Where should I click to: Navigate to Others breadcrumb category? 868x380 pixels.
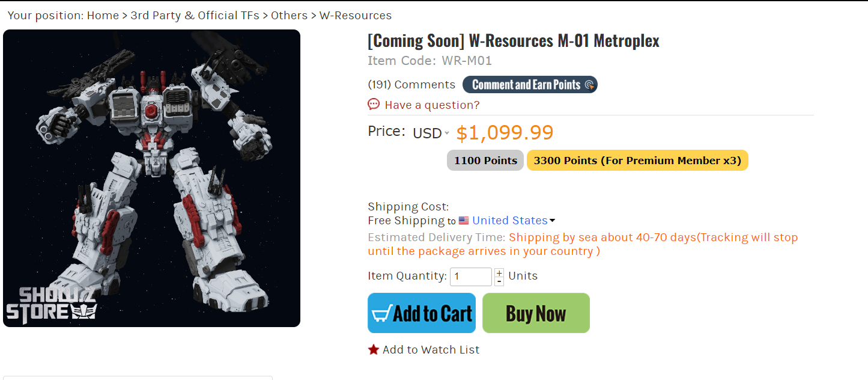pos(289,16)
